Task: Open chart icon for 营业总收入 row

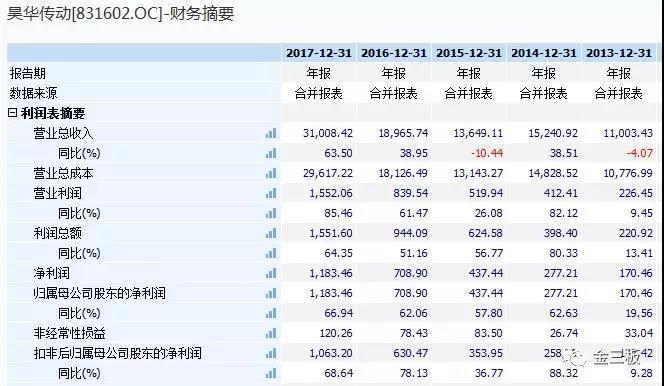Action: [271, 133]
